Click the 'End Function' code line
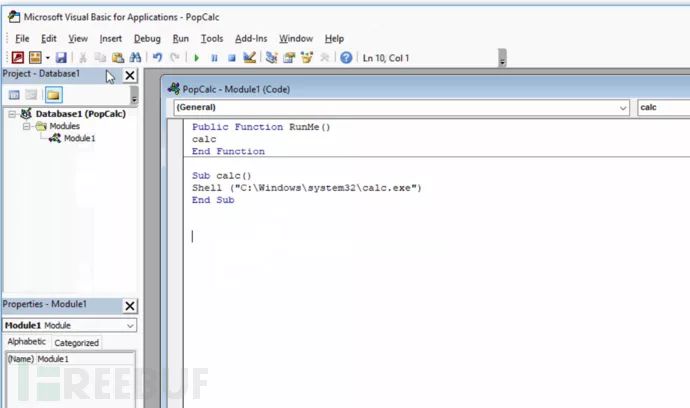 228,151
